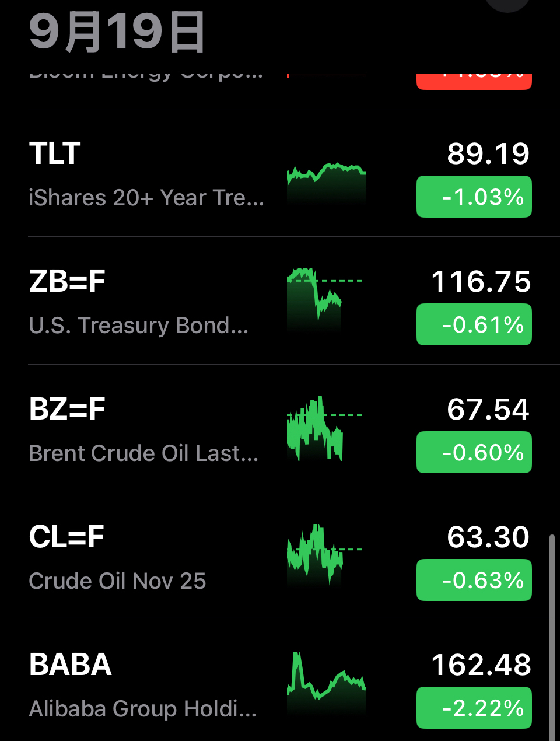560x741 pixels.
Task: Tap the 162.48 price for BABA
Action: coord(481,665)
